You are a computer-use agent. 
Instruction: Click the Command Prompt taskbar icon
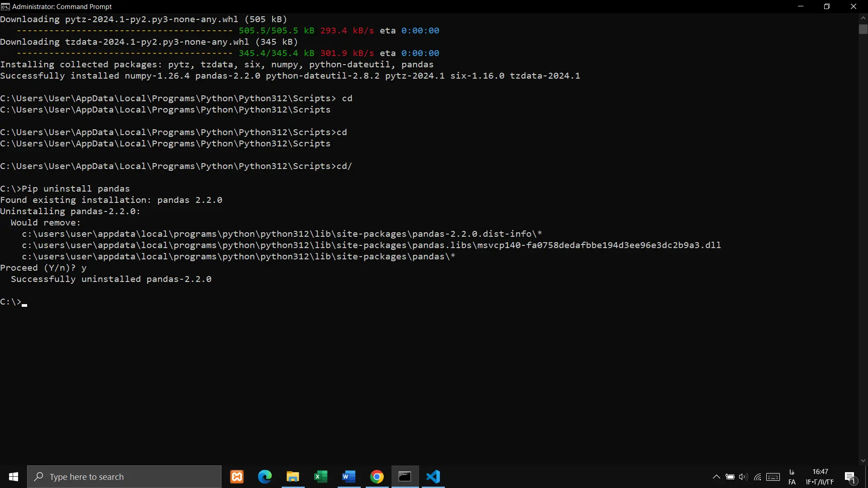pos(405,477)
